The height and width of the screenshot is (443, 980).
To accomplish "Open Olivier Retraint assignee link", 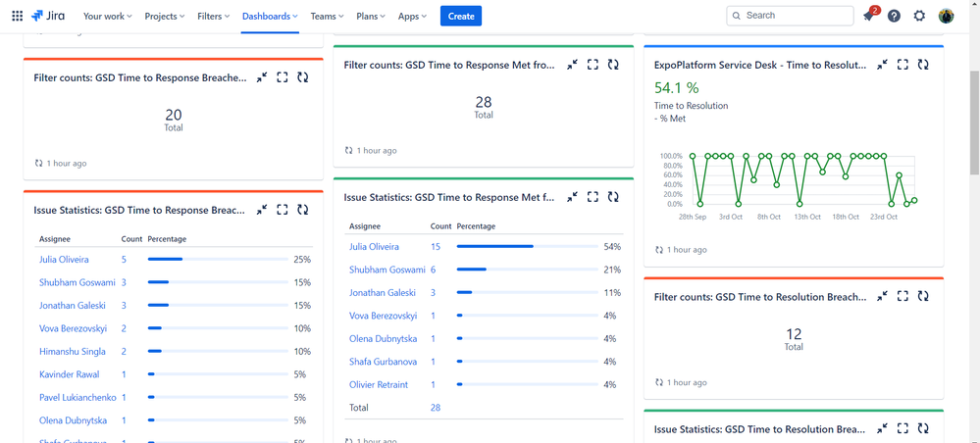I will click(x=379, y=385).
